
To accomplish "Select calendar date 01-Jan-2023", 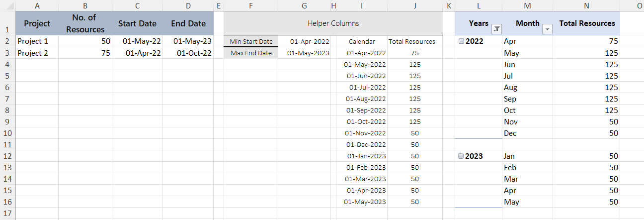I will tap(362, 156).
